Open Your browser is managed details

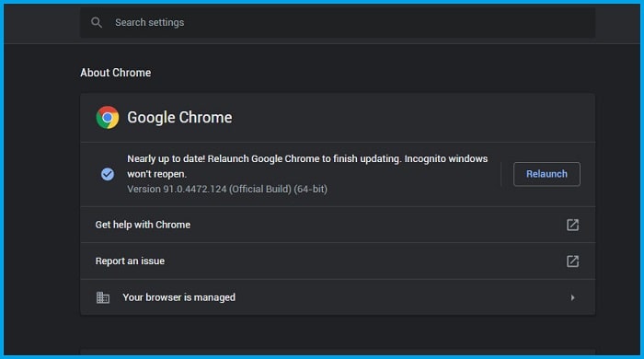point(338,297)
